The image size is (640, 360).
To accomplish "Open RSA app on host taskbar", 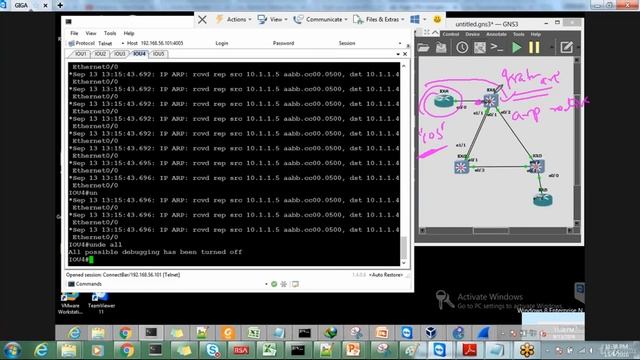I will pos(241,350).
